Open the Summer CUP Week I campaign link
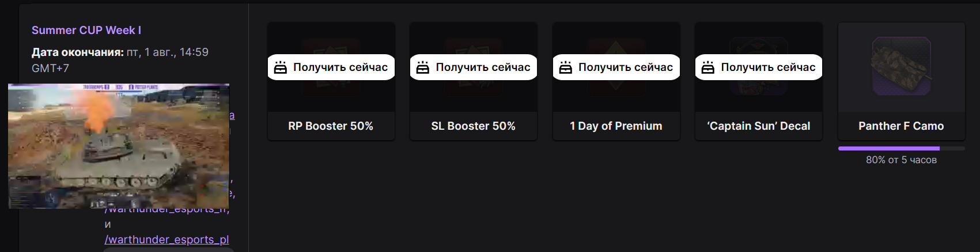 pos(86,30)
